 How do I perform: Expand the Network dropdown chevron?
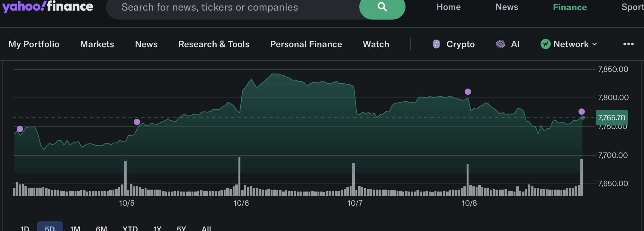point(595,44)
